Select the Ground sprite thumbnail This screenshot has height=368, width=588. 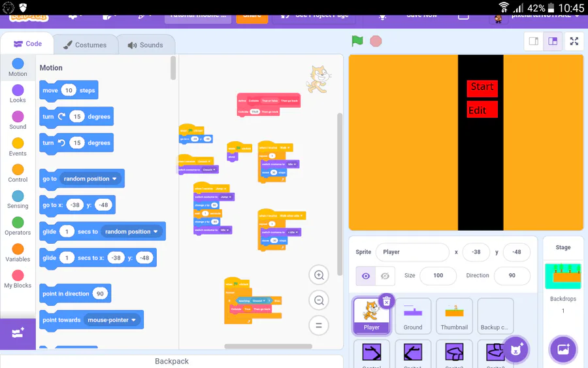click(412, 316)
